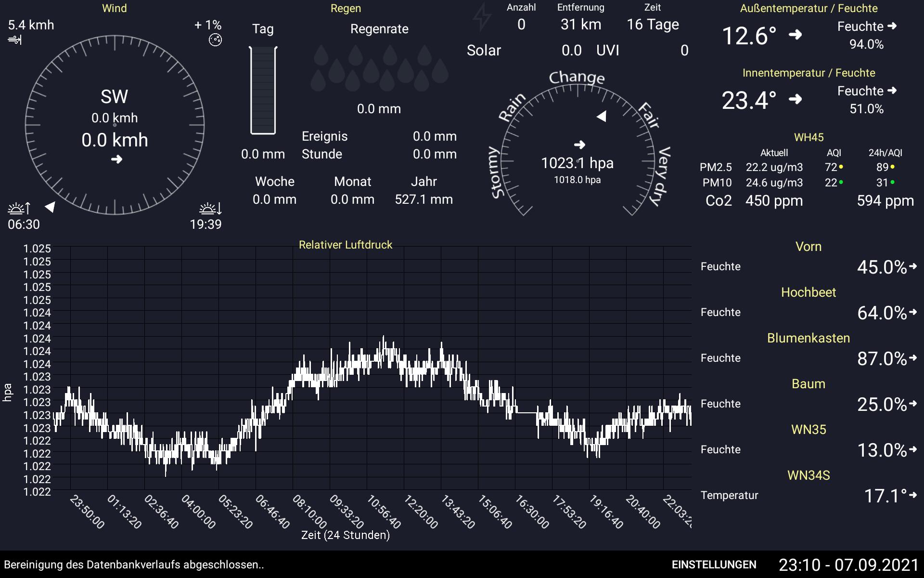Click the Co2 450 ppm value
The width and height of the screenshot is (924, 578).
[x=774, y=201]
